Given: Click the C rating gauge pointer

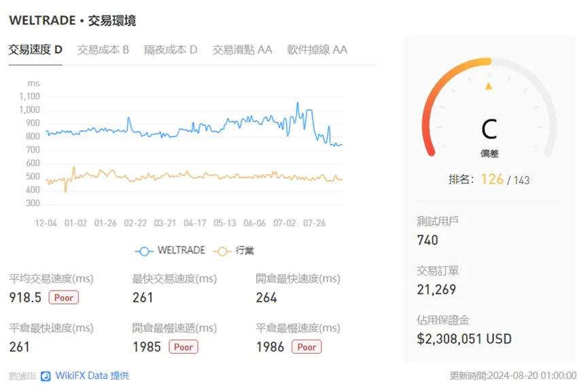Looking at the screenshot, I should point(488,86).
